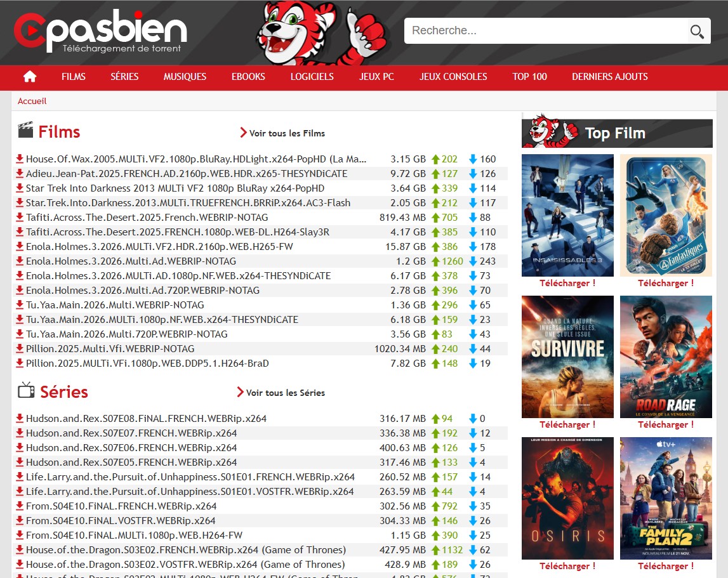Image resolution: width=728 pixels, height=578 pixels.
Task: Click the magnifier search icon
Action: 697,31
